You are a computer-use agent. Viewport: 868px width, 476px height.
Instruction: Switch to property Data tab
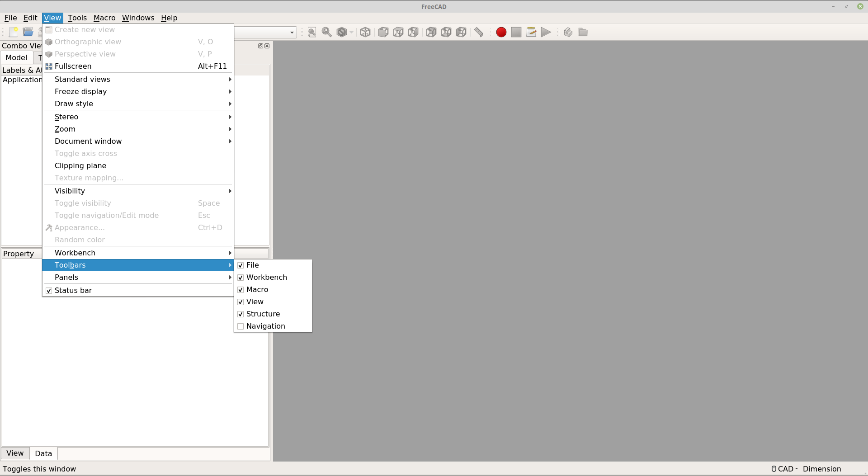(43, 453)
